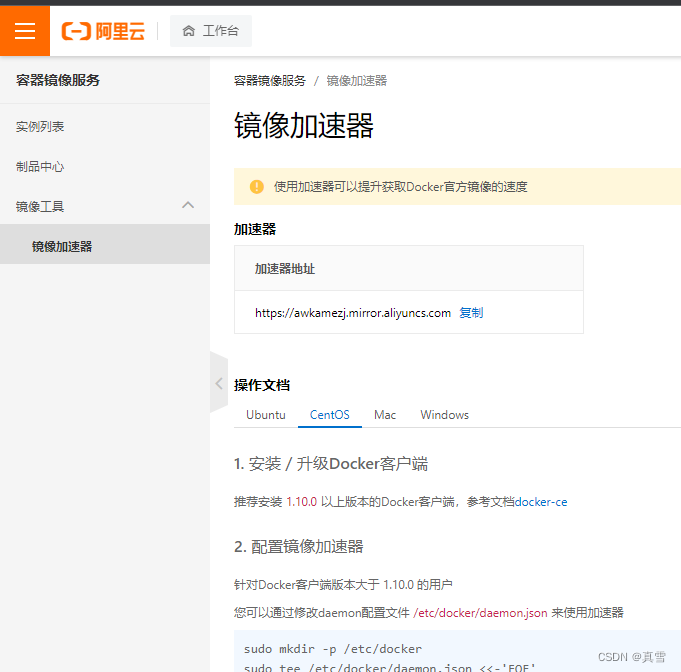Viewport: 681px width, 672px height.
Task: Click the accelerator URL awkamezj.mirror.aliyuncs.com
Action: point(353,313)
